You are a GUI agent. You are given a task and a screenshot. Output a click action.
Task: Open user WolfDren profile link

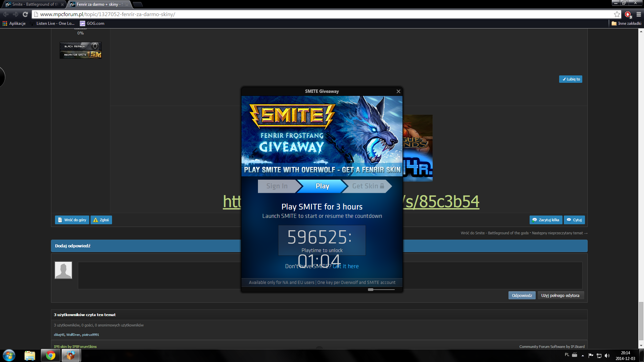(x=73, y=335)
